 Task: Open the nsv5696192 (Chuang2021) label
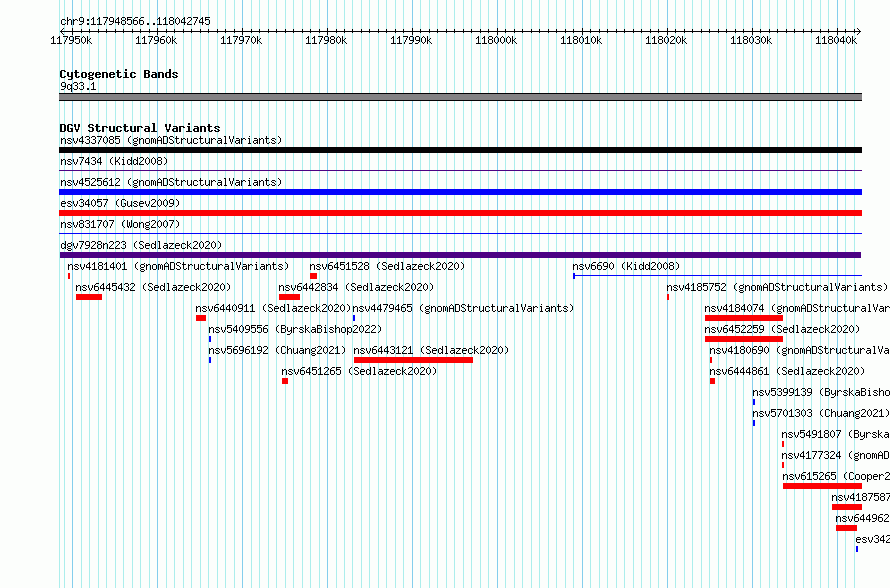(x=277, y=350)
